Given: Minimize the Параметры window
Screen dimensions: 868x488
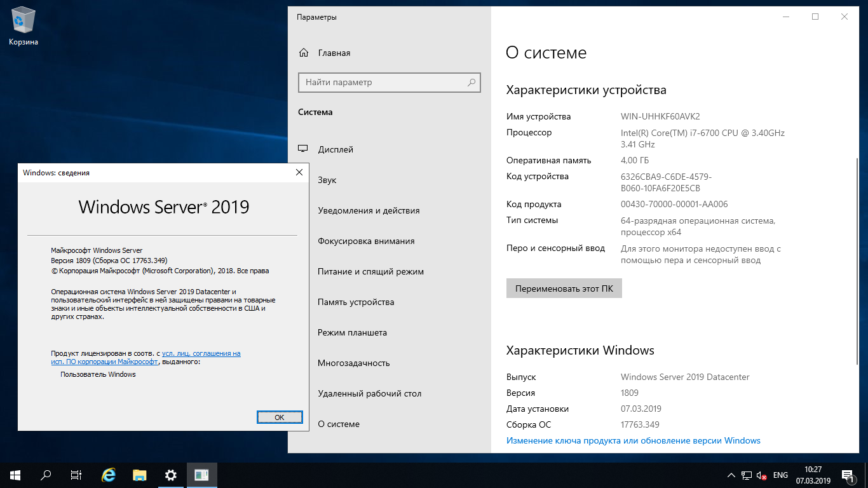Looking at the screenshot, I should click(786, 17).
